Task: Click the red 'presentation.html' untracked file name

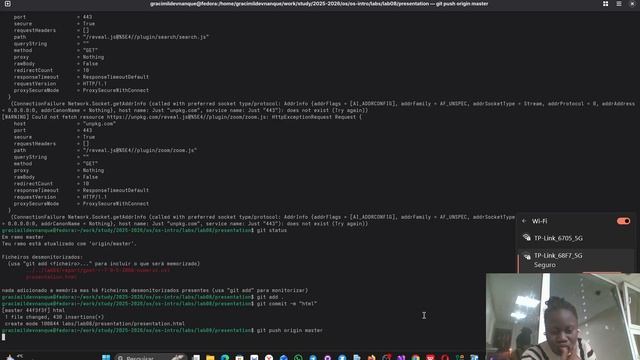Action: click(51, 277)
